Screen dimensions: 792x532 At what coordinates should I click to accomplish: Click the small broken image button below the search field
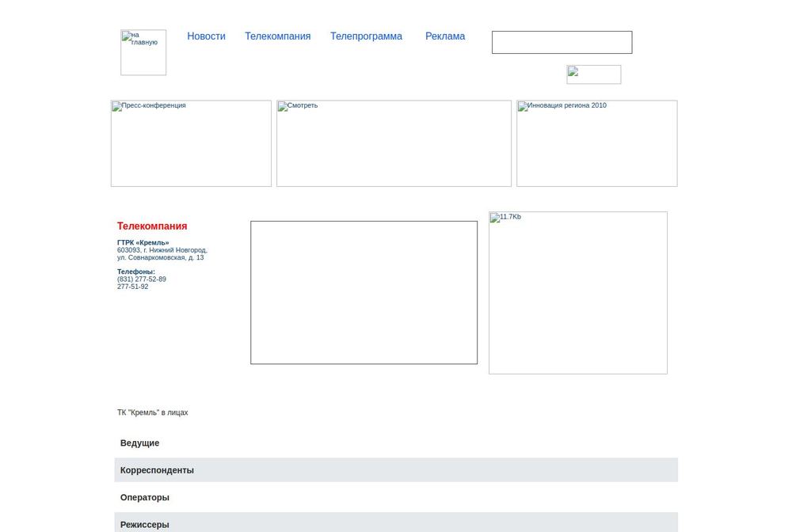[x=593, y=74]
